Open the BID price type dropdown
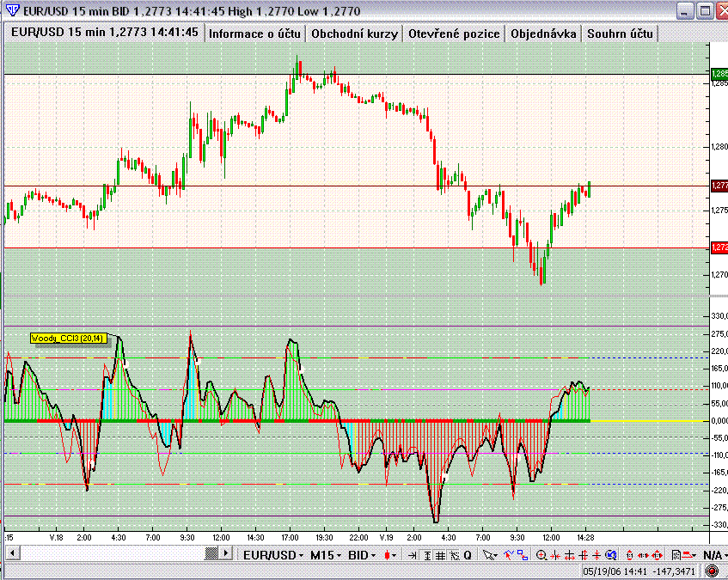Image resolution: width=728 pixels, height=580 pixels. tap(362, 555)
